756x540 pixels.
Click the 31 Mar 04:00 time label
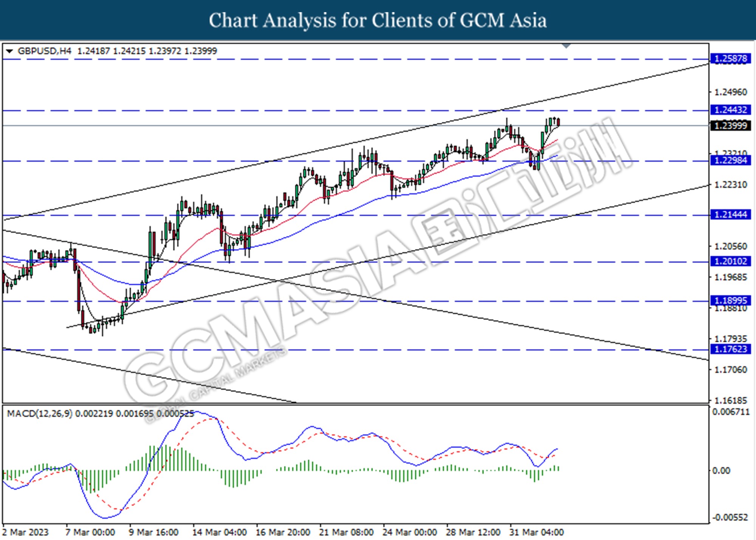coord(537,532)
